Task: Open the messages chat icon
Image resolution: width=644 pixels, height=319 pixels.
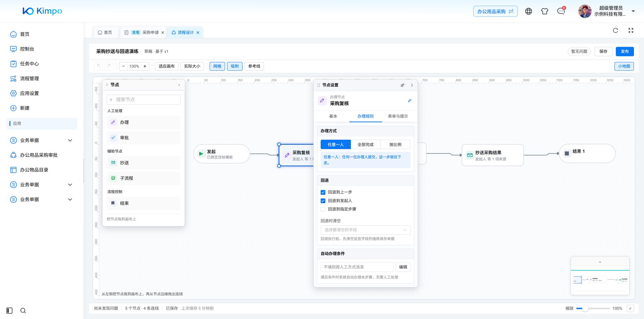Action: 561,11
